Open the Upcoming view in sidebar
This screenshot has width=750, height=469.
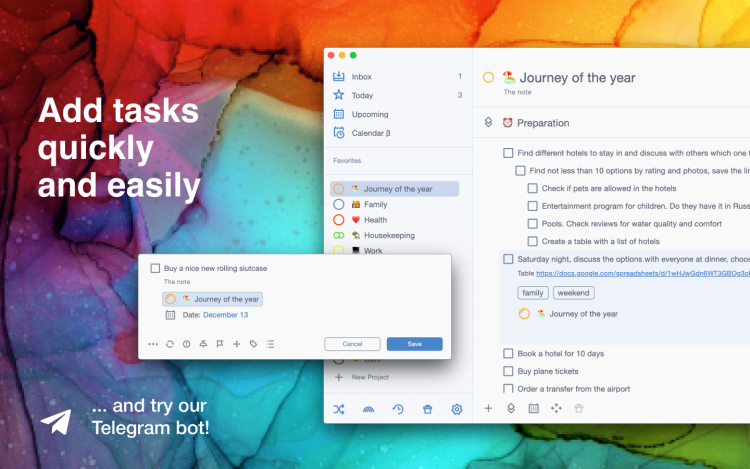click(x=369, y=114)
